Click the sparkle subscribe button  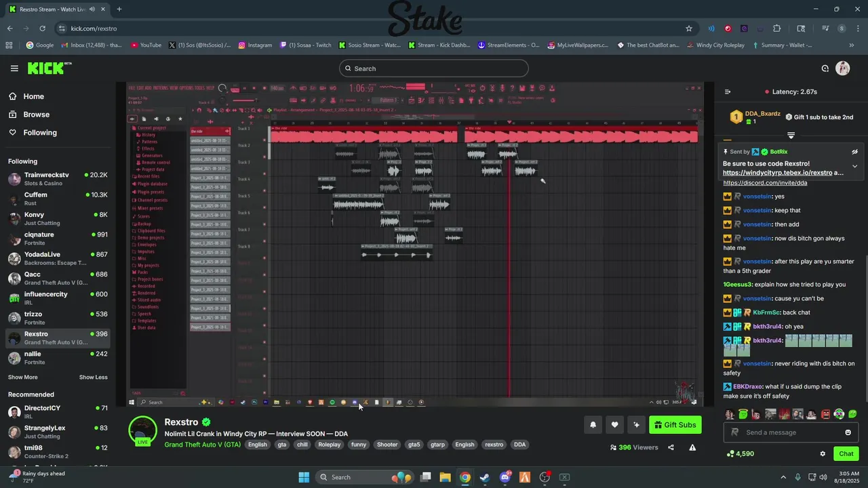636,425
